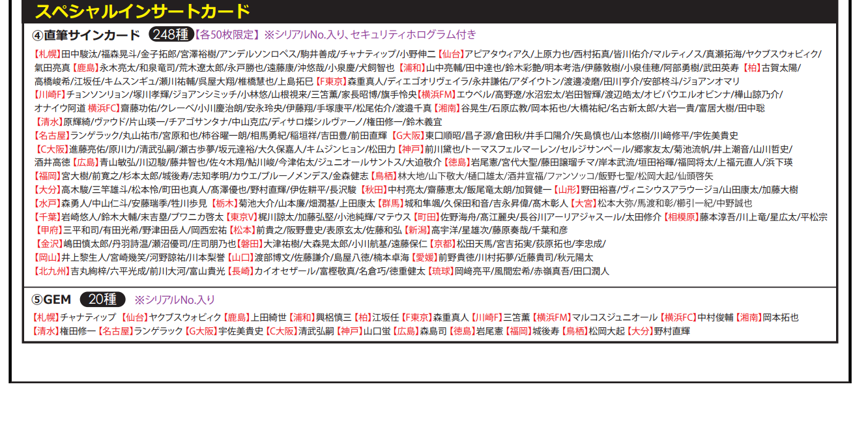Click the player name 小野伸二
Viewport: 868px width, 425px height.
[x=416, y=54]
